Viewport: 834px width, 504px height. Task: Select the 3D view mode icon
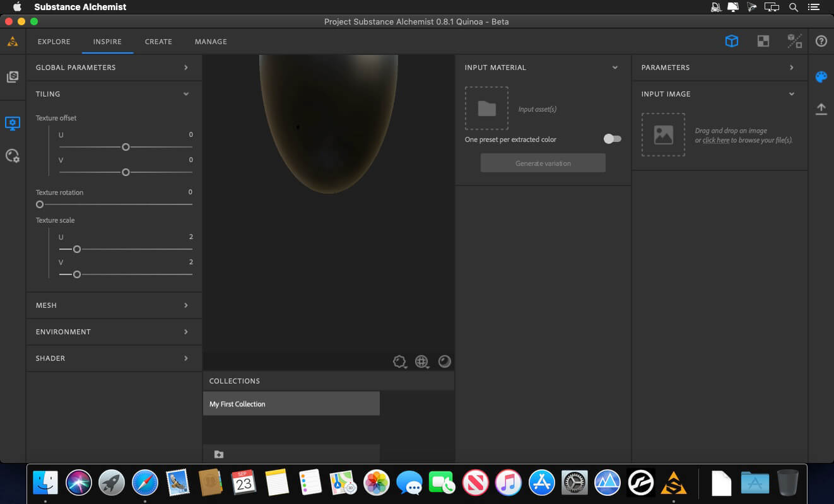731,40
